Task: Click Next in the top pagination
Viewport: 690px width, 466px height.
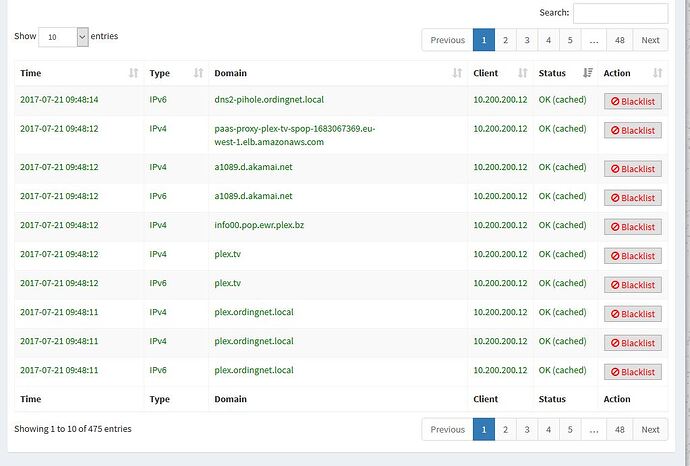Action: click(650, 40)
